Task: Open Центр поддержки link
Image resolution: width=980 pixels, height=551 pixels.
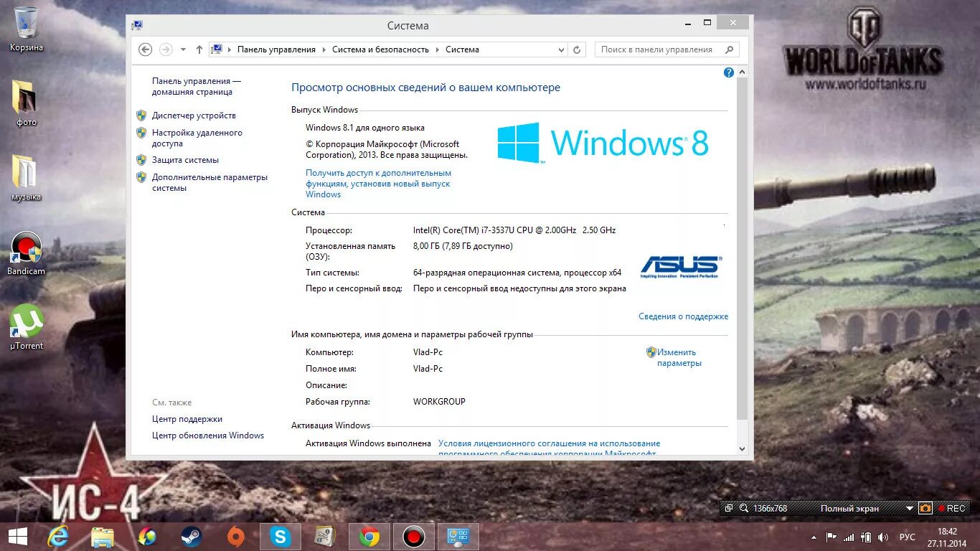Action: (187, 419)
